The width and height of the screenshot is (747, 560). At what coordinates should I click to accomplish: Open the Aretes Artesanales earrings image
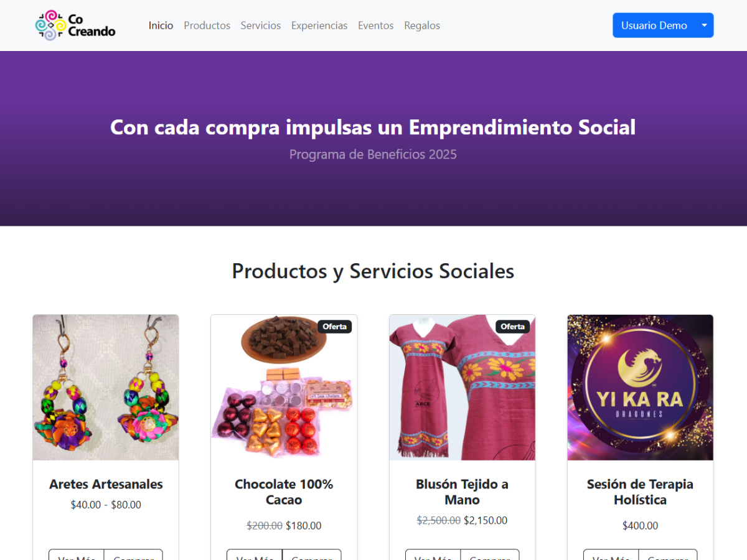click(x=106, y=388)
